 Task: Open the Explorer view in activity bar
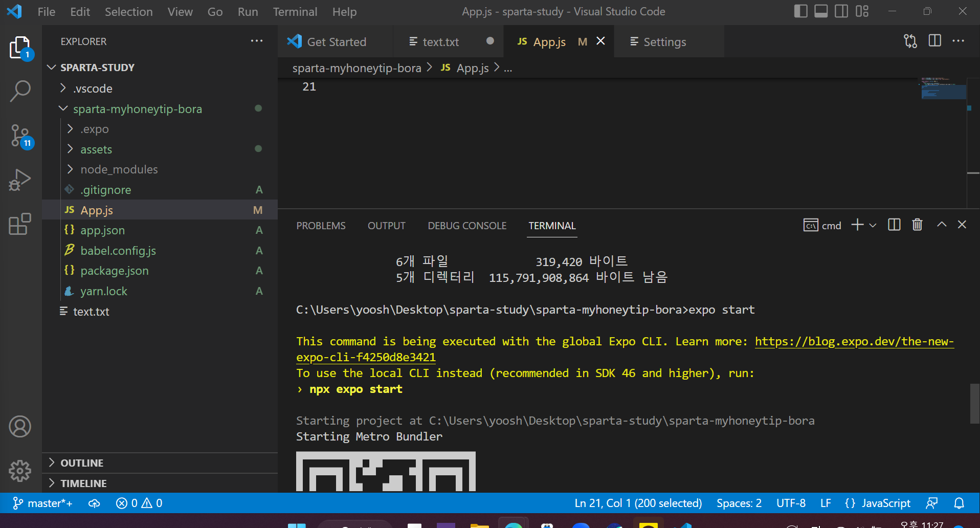(x=20, y=49)
